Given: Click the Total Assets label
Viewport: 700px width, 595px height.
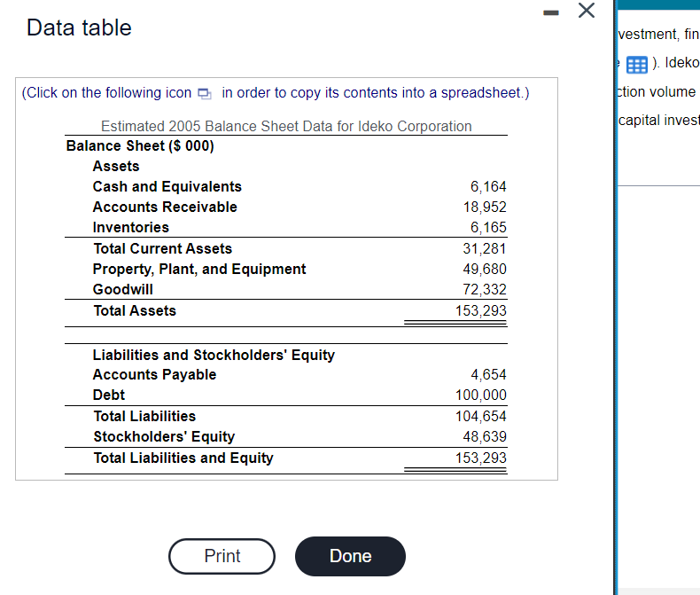Looking at the screenshot, I should (135, 311).
